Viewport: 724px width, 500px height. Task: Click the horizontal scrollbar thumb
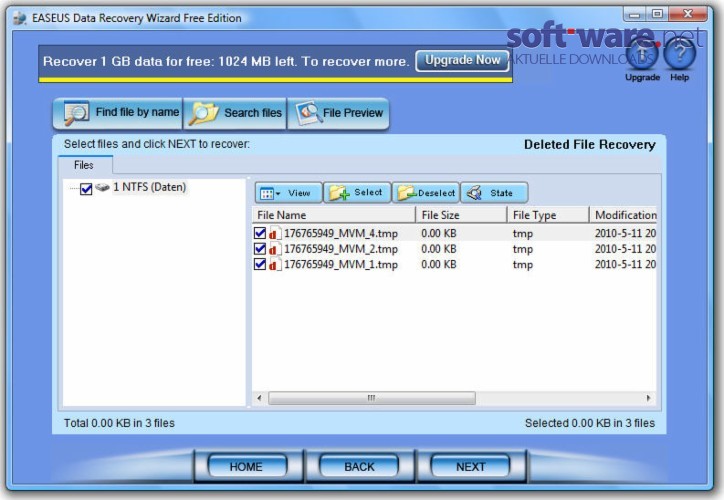pyautogui.click(x=372, y=398)
